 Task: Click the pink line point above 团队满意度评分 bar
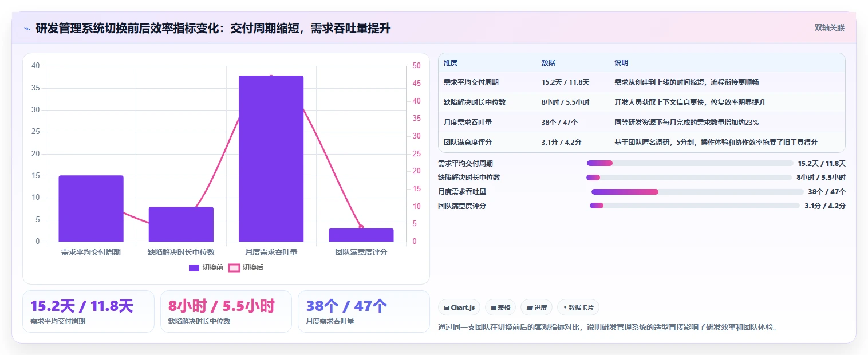tap(361, 227)
